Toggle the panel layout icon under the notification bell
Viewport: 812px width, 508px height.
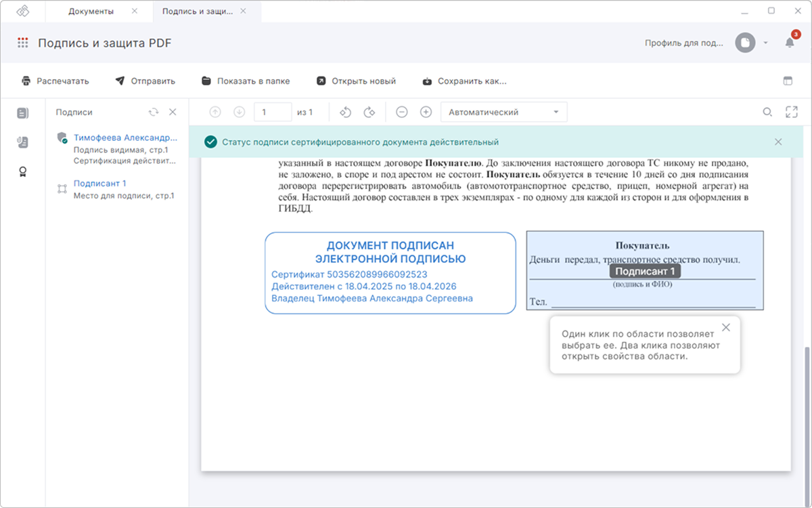[x=788, y=81]
